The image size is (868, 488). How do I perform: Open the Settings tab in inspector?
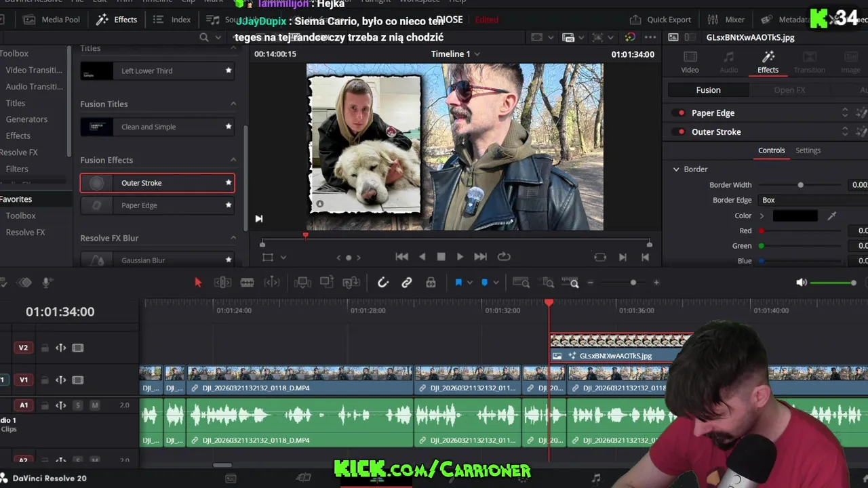point(808,150)
